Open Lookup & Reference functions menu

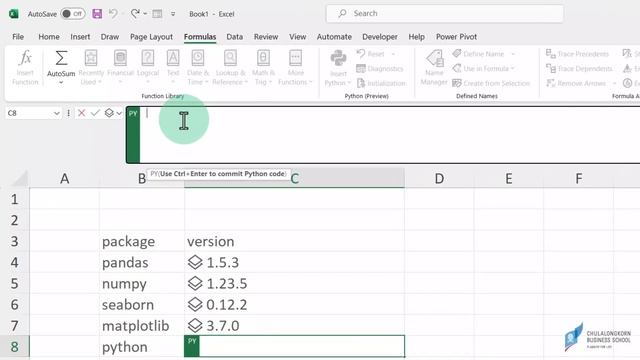click(x=230, y=68)
